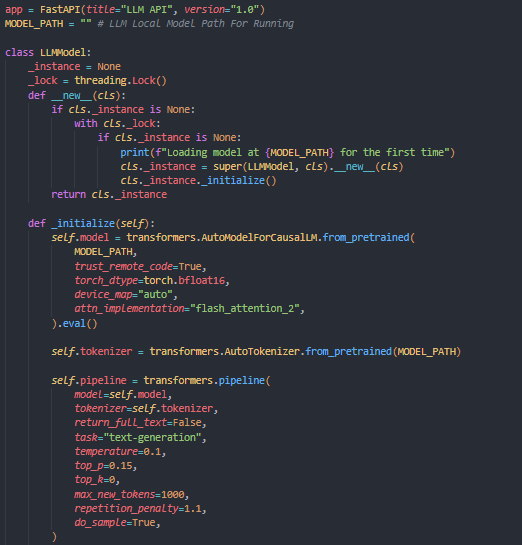Click the LLMModel class name in its definition
Viewport: 522px width, 545px height.
63,52
